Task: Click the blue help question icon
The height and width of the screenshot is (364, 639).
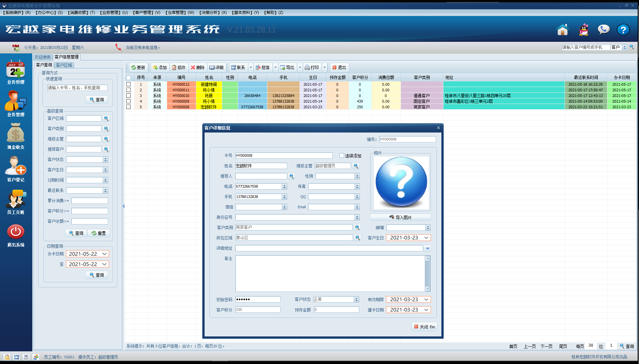Action: point(623,30)
